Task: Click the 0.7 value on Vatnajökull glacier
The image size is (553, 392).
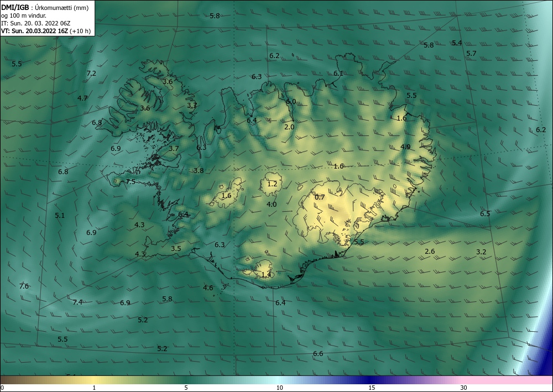Action: point(320,197)
